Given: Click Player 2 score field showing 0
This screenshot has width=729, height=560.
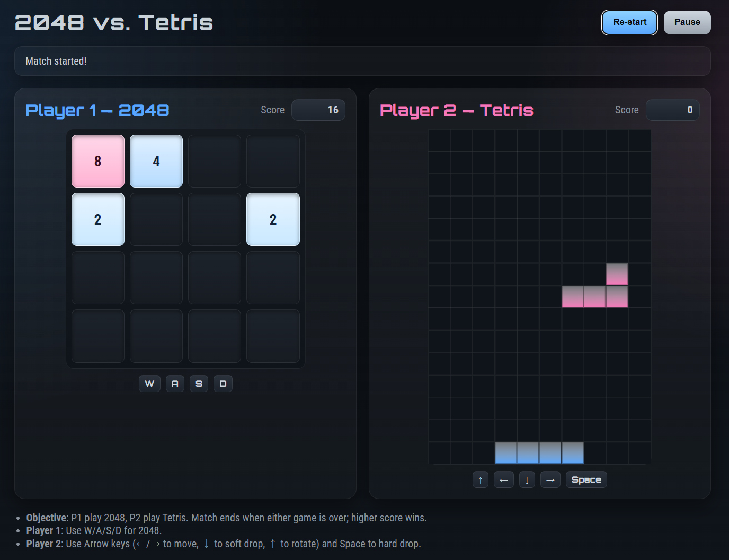Looking at the screenshot, I should 672,110.
